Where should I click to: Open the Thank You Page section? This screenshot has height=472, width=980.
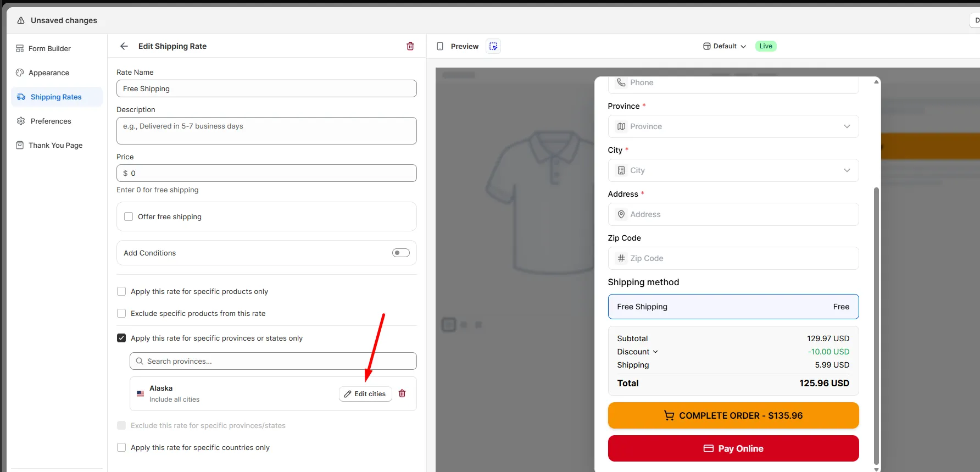pyautogui.click(x=57, y=145)
